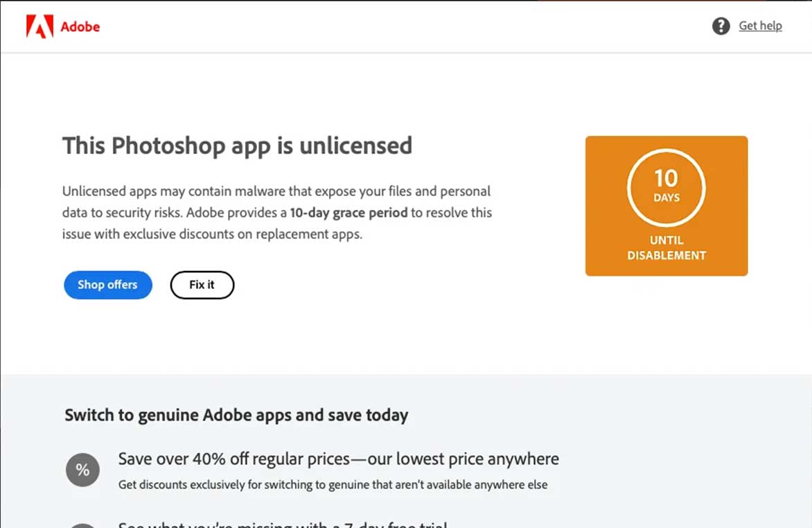This screenshot has width=812, height=528.
Task: Open the Get help link
Action: point(760,26)
